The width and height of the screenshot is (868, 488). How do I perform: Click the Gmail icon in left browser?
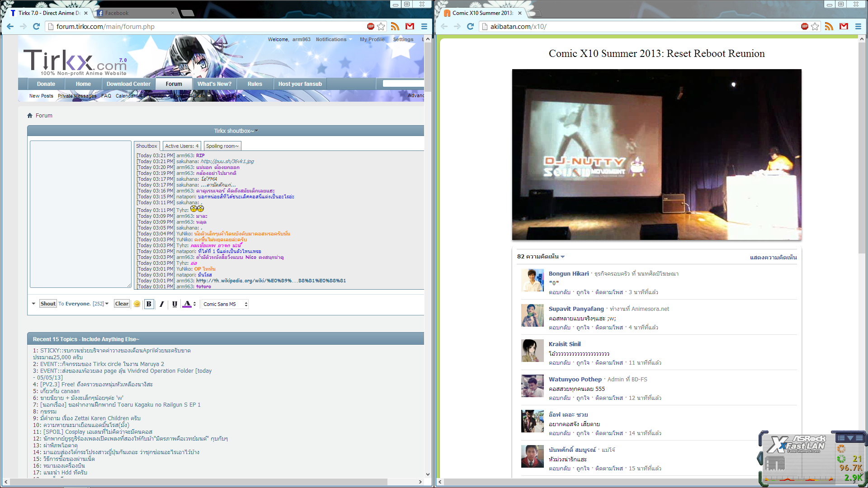click(x=410, y=27)
